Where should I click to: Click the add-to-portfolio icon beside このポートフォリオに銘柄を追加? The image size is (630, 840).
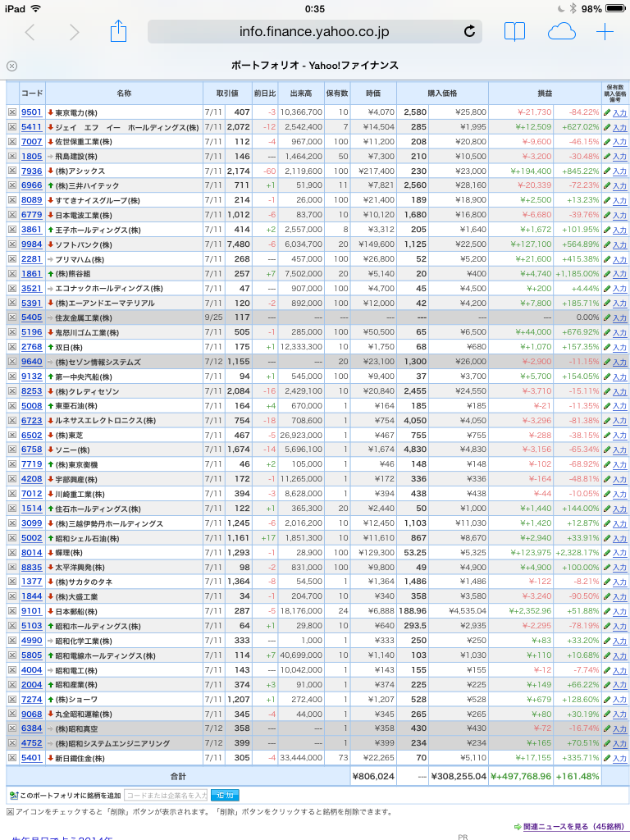[x=14, y=796]
